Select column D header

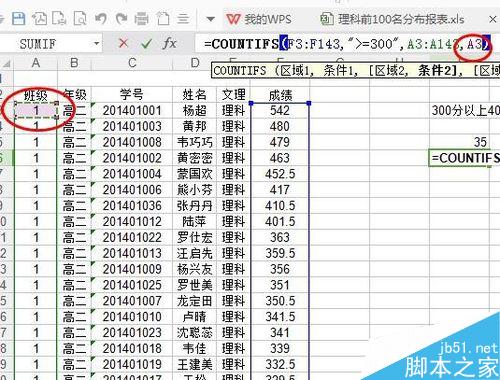(x=194, y=63)
